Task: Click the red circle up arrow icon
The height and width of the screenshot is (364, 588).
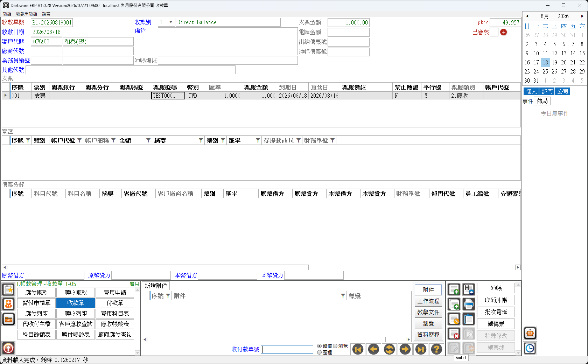Action: click(x=8, y=348)
